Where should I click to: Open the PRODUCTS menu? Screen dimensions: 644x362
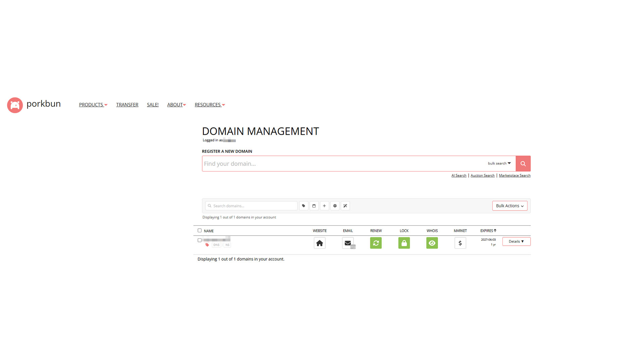93,105
